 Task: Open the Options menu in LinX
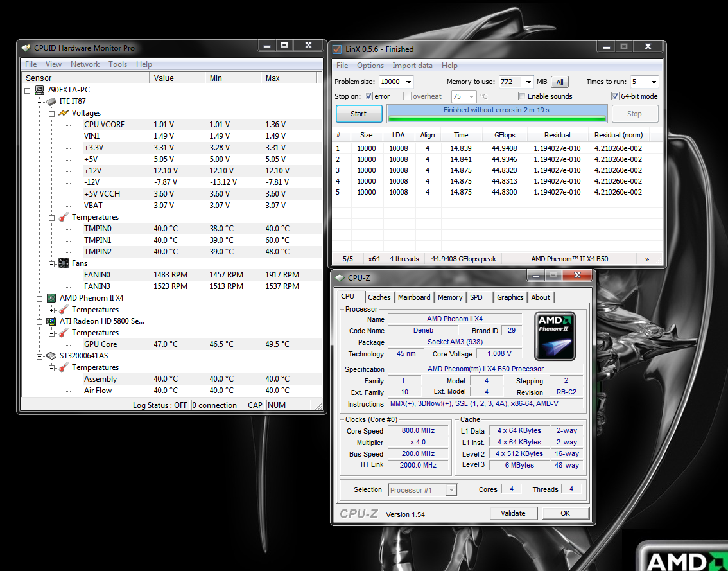(x=370, y=66)
